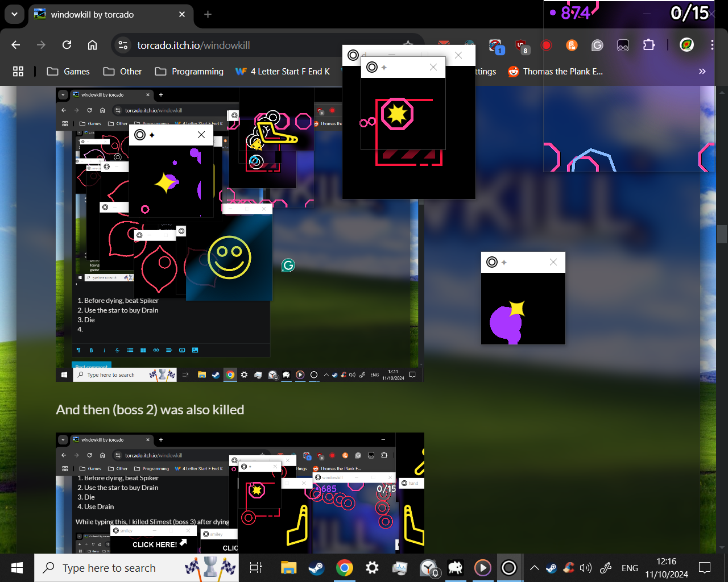Open Chrome three-dot menu
Viewport: 728px width, 582px height.
coord(712,45)
